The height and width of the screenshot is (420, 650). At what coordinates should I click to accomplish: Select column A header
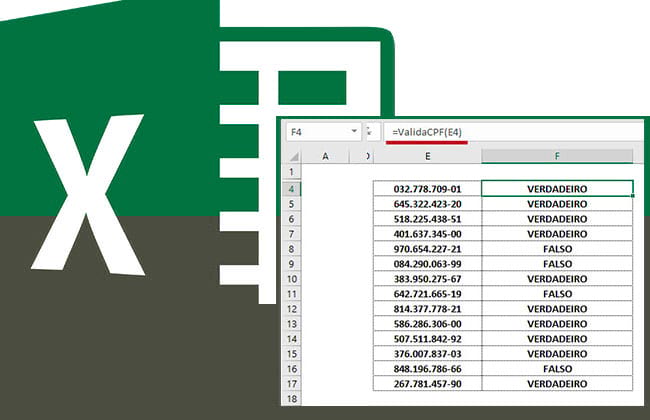(x=325, y=156)
